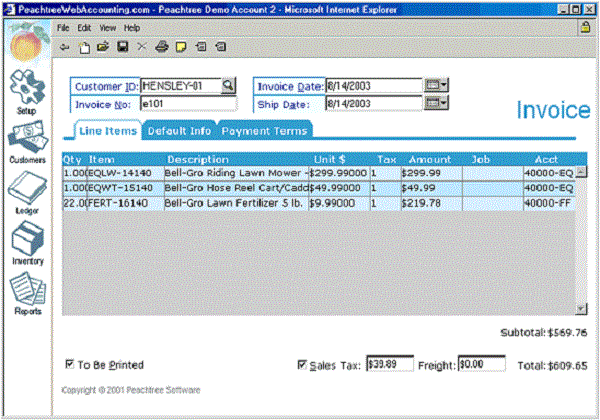Click the Job cell of EQLW-14140 row

click(x=492, y=173)
